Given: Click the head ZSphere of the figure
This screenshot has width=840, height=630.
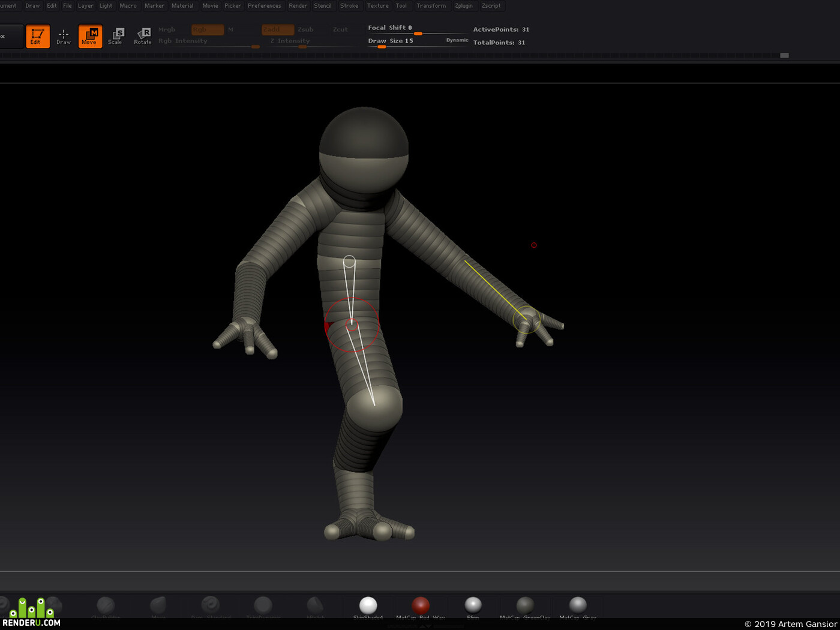Looking at the screenshot, I should pos(364,150).
